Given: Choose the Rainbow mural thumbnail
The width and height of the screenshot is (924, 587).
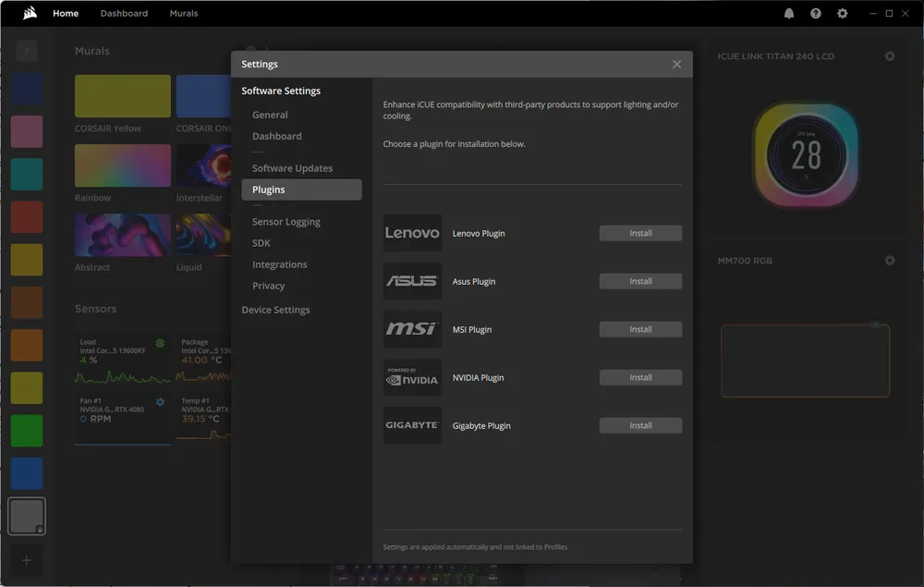Looking at the screenshot, I should click(x=123, y=165).
